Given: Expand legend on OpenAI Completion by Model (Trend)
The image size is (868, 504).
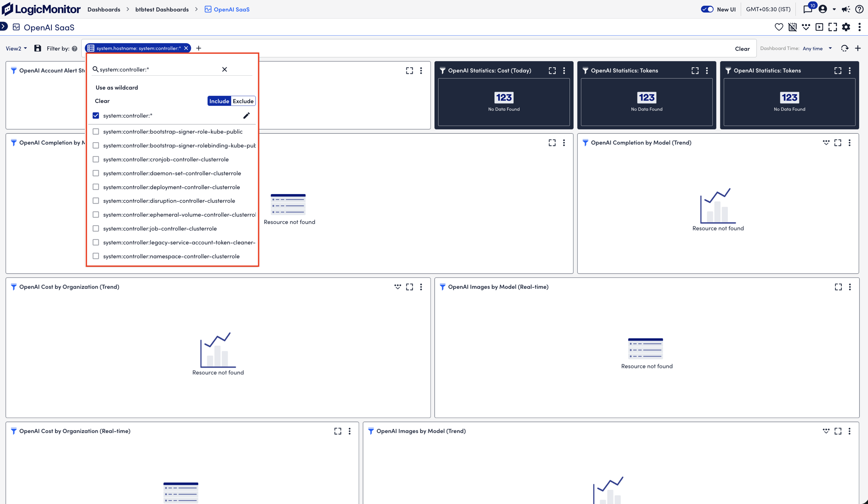Looking at the screenshot, I should 826,142.
